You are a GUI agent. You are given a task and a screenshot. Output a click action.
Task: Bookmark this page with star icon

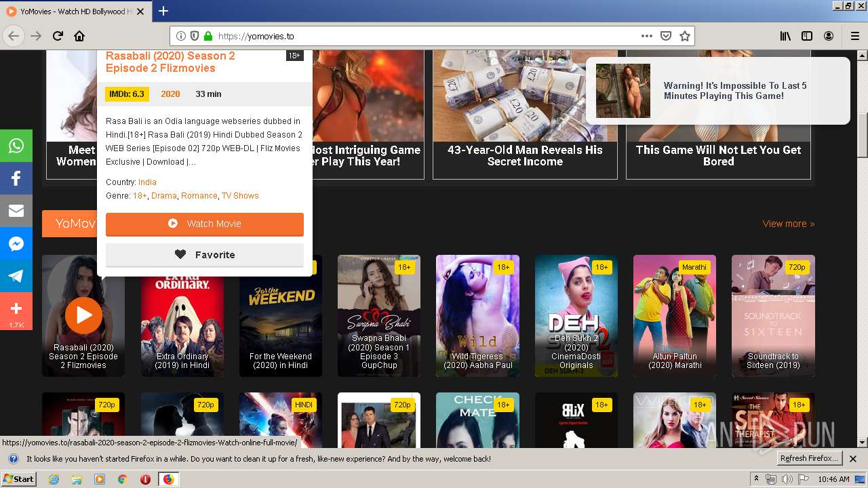click(685, 36)
